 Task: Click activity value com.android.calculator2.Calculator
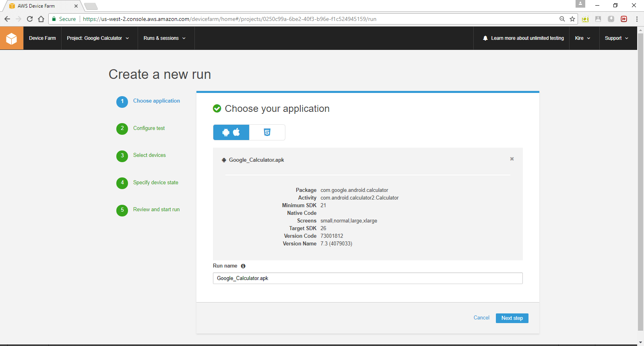[x=359, y=198]
